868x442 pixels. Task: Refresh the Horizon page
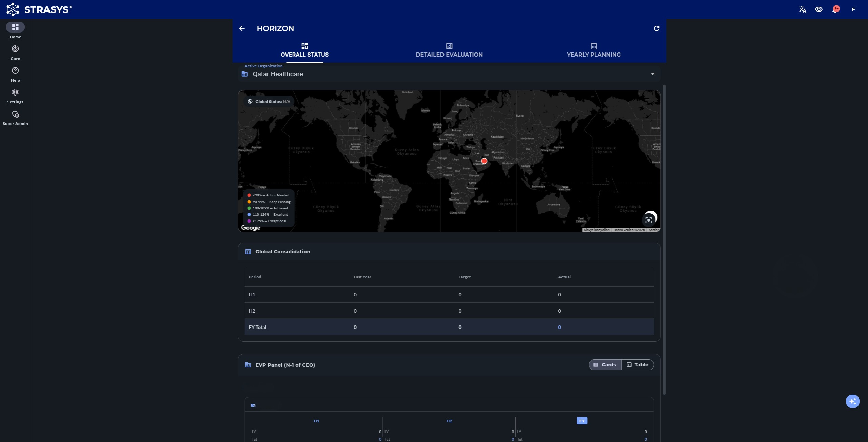(656, 28)
